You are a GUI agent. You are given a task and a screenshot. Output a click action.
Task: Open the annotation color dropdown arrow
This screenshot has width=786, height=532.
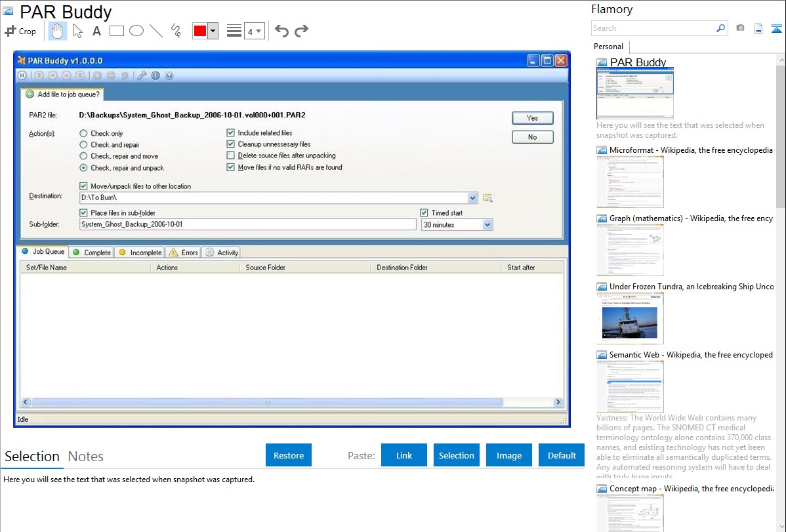(x=213, y=31)
